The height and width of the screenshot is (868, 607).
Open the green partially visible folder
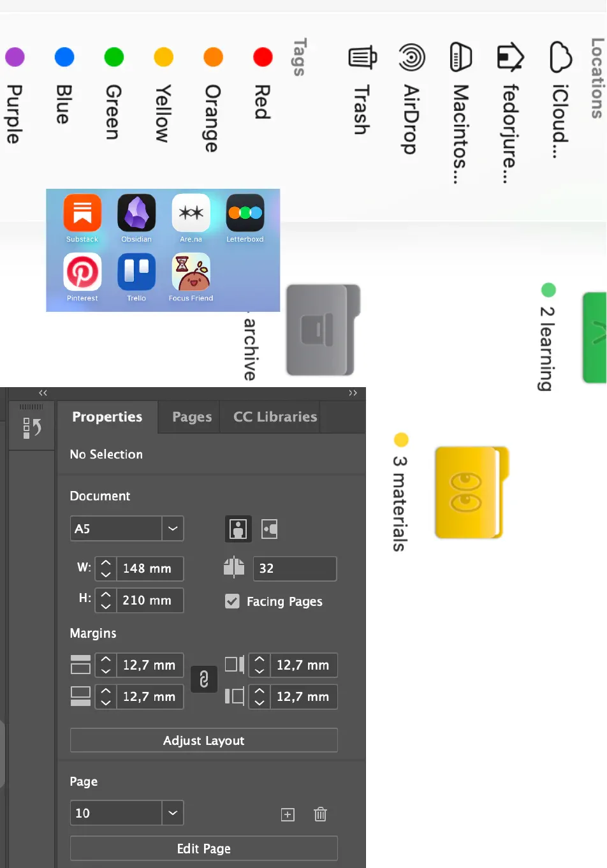[595, 337]
